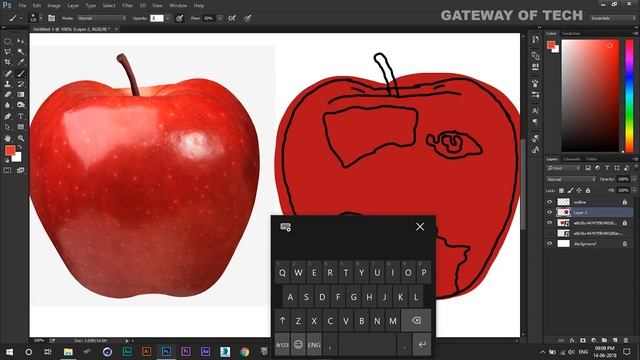Open the Brush Preset picker dropdown

40,18
